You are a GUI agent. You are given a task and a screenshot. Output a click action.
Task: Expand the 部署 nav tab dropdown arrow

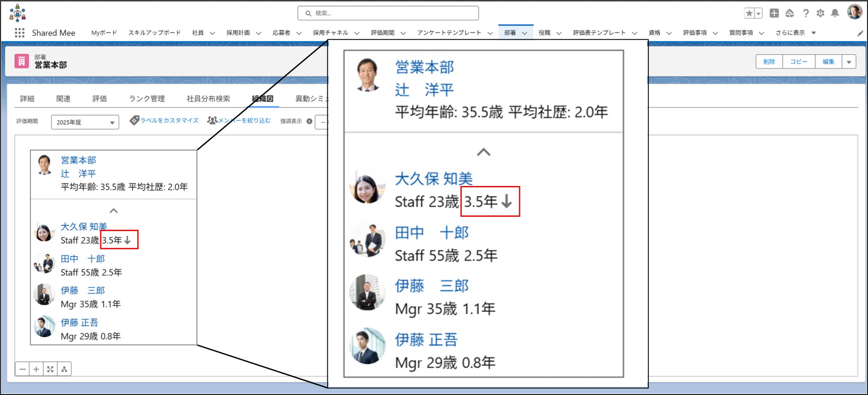(x=525, y=33)
